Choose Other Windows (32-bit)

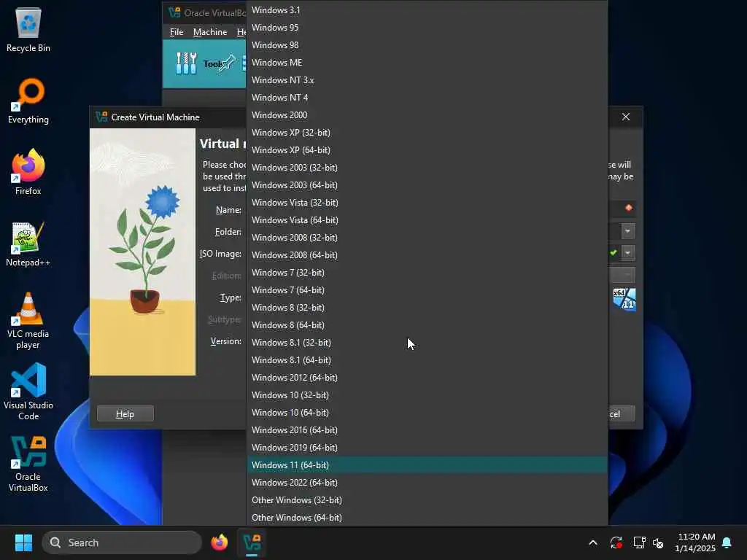(427, 500)
